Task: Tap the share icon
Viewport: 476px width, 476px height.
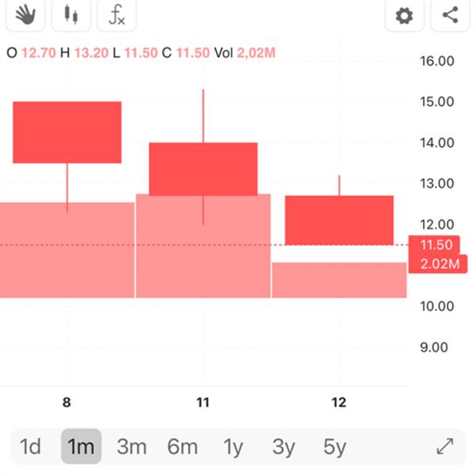Action: [450, 15]
